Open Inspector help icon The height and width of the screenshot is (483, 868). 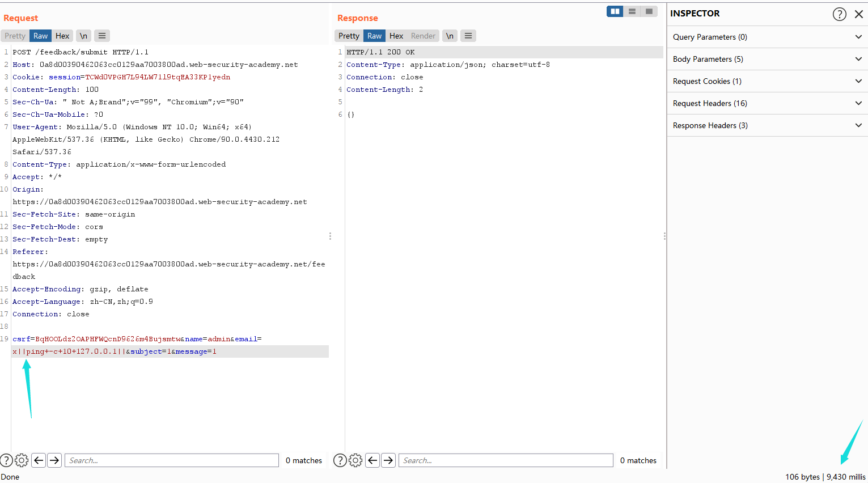(x=840, y=14)
